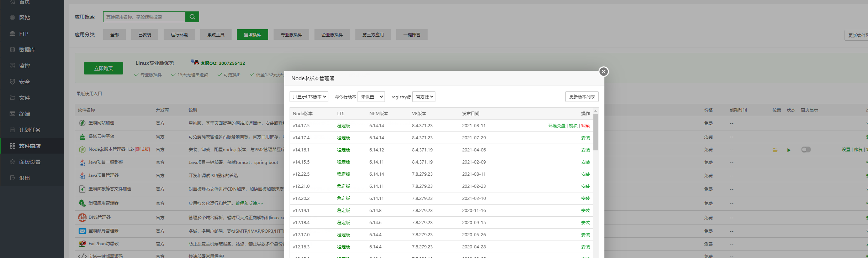Click 更新版本列表 button

pyautogui.click(x=582, y=97)
